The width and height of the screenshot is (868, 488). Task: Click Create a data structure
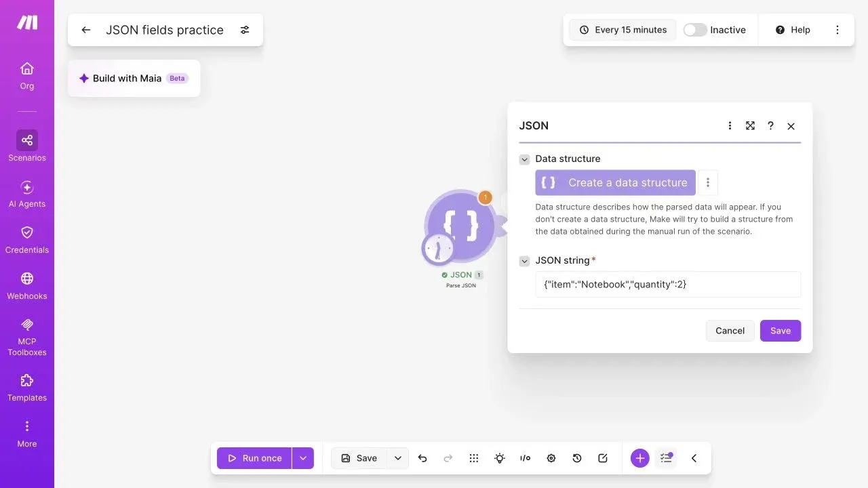tap(615, 182)
